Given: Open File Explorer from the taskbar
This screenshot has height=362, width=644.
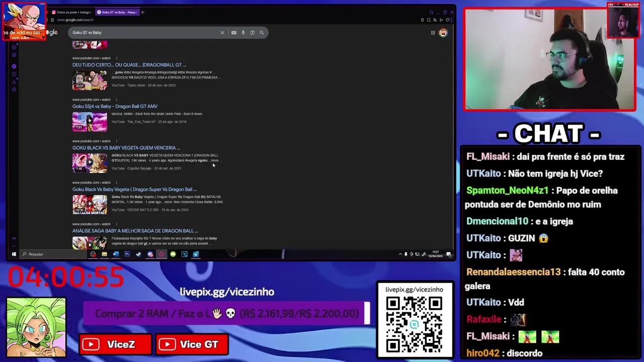Looking at the screenshot, I should coord(104,254).
